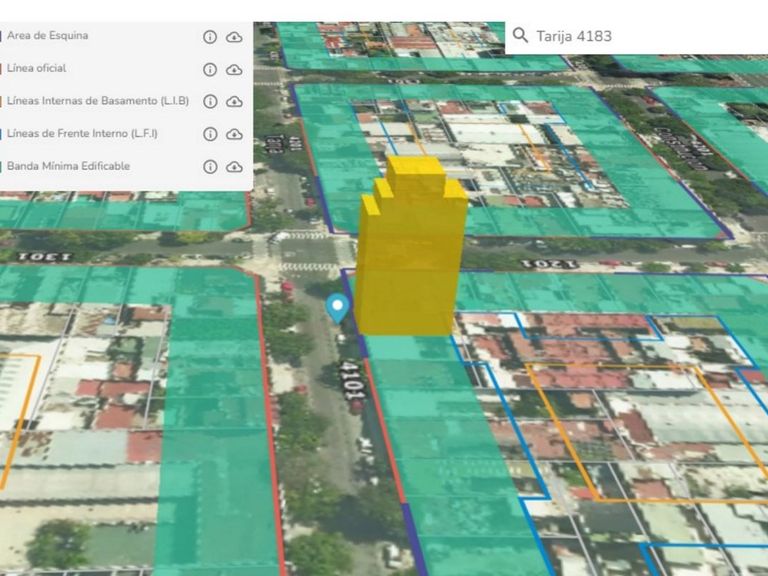Download Líneas Internas de Basamento layer
This screenshot has width=768, height=576.
234,101
